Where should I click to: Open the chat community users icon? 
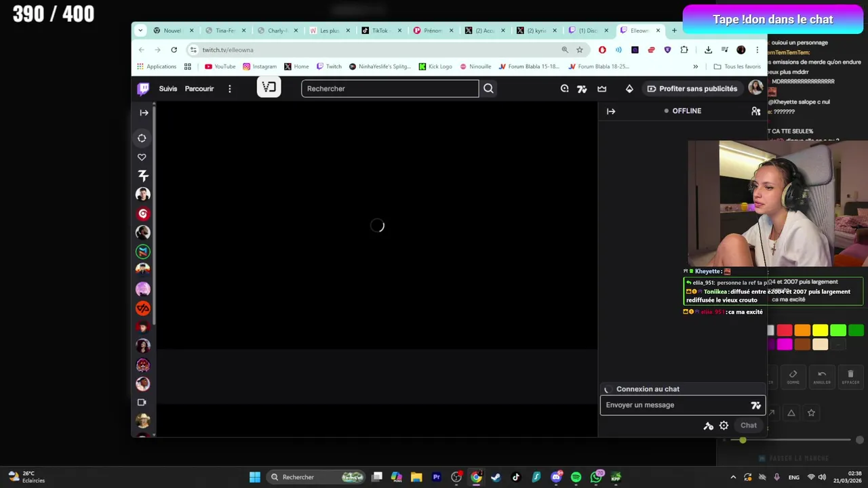pos(755,111)
